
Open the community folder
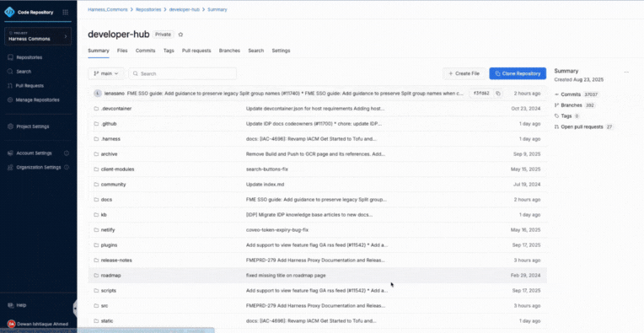pos(113,185)
